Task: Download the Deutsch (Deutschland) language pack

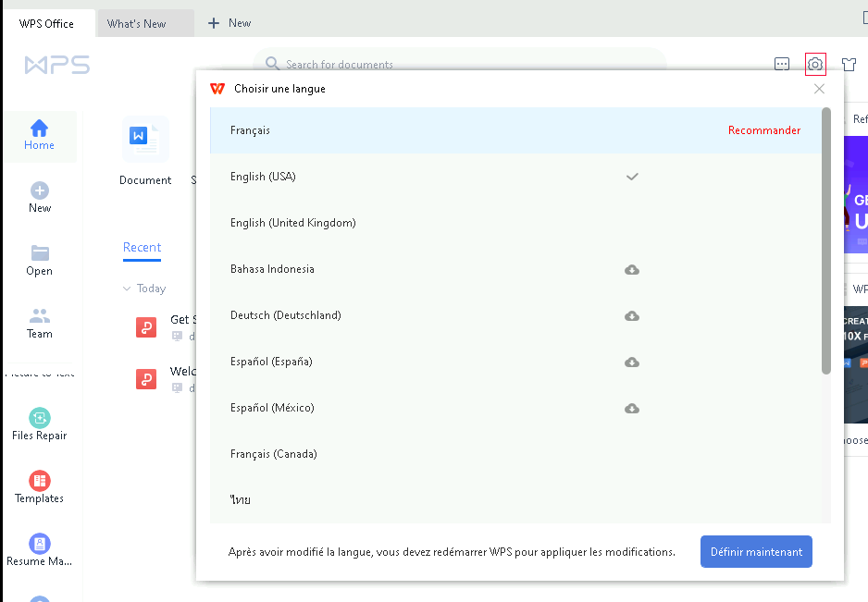Action: [632, 315]
